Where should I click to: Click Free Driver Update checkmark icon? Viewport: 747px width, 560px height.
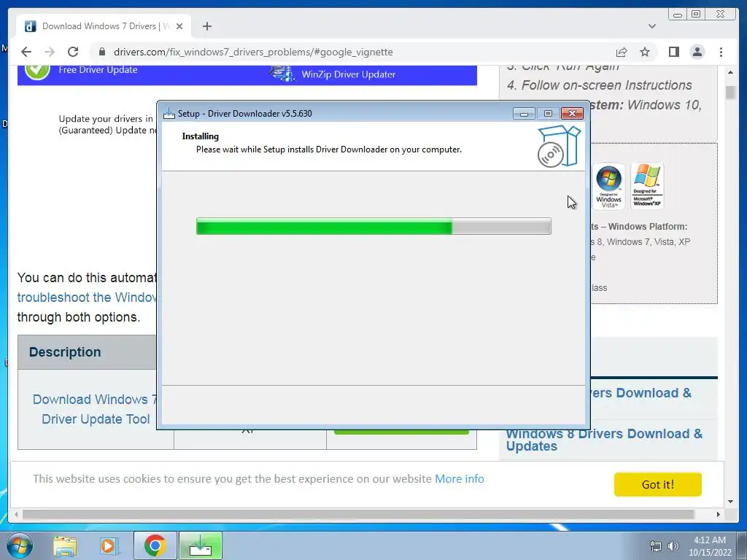[37, 71]
